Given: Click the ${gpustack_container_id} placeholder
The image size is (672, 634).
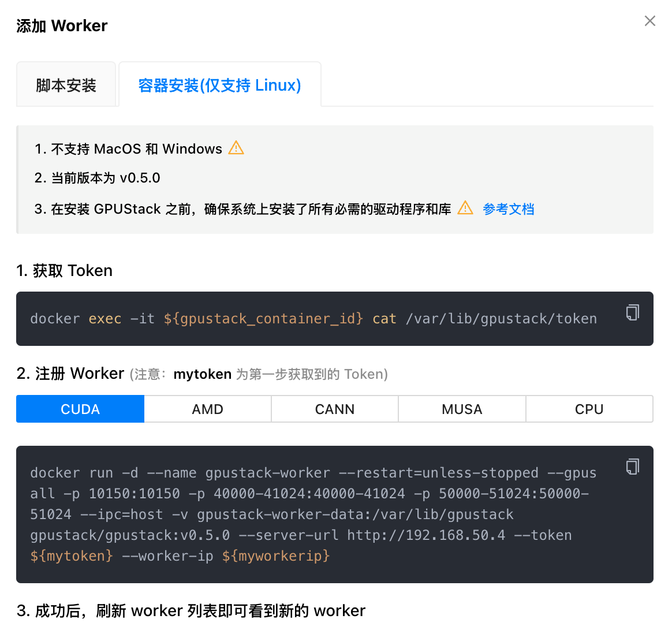Looking at the screenshot, I should coord(263,319).
